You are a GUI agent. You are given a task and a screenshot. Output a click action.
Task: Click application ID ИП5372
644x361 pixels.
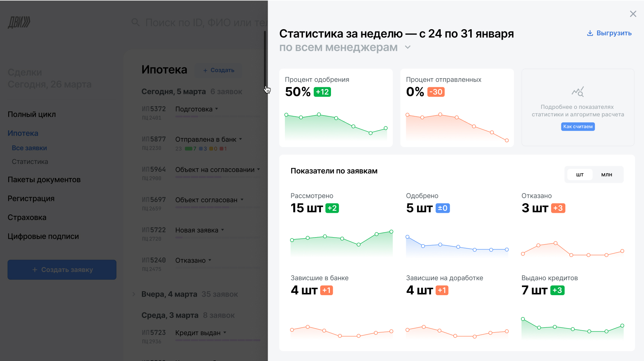[x=154, y=109]
